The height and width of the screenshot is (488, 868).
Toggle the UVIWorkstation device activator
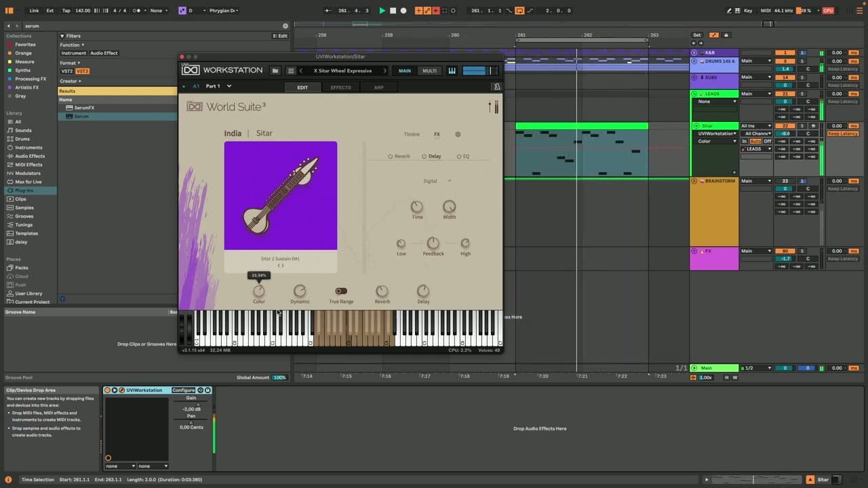tap(107, 390)
